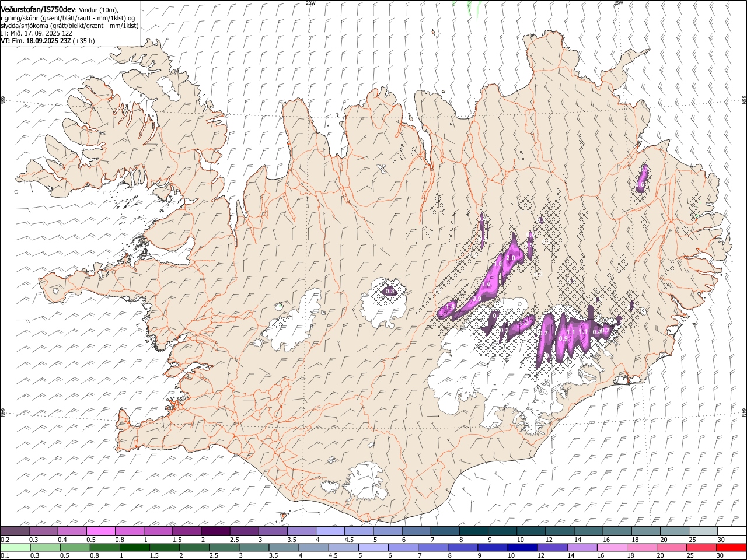
Task: Click the 0.6 value in the northeast purple patch
Action: (640, 185)
